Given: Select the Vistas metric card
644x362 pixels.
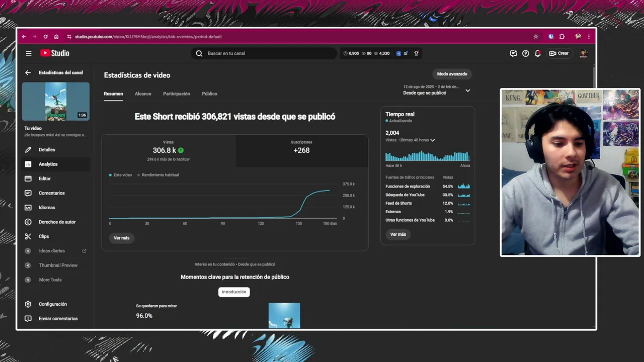Looking at the screenshot, I should [x=169, y=151].
